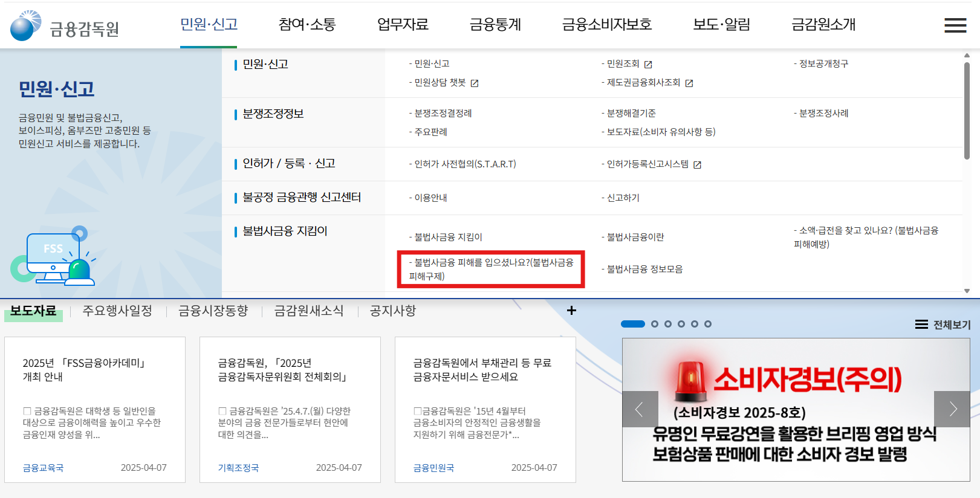Click the scroll down arrow in the menu panel

click(967, 291)
